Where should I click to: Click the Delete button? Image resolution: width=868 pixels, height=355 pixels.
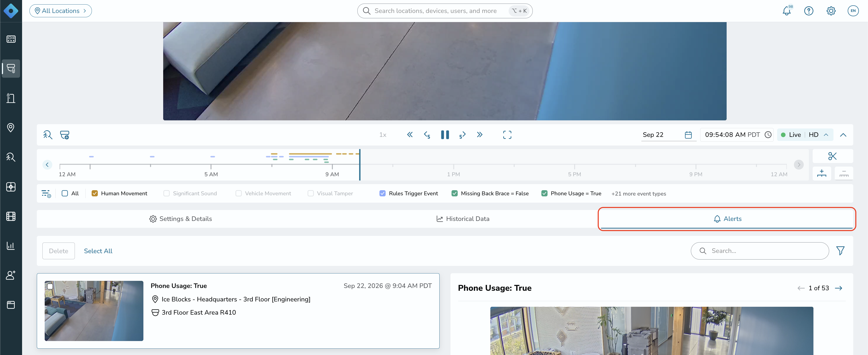(59, 251)
